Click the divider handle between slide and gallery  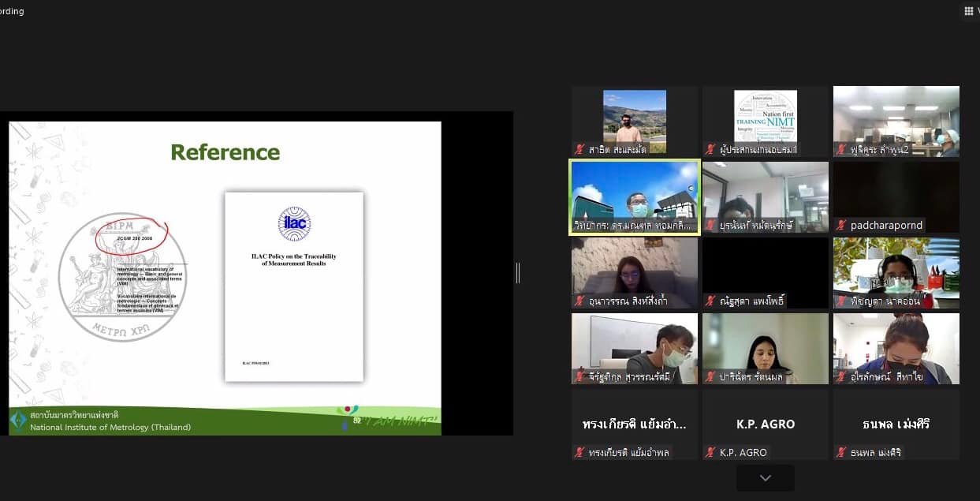(x=518, y=273)
